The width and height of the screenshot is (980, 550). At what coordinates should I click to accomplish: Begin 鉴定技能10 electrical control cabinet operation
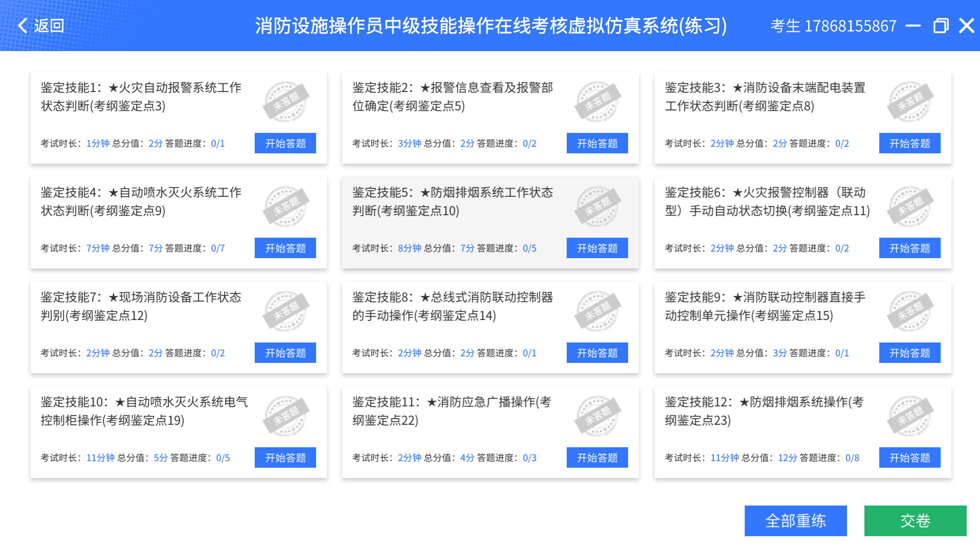point(285,458)
